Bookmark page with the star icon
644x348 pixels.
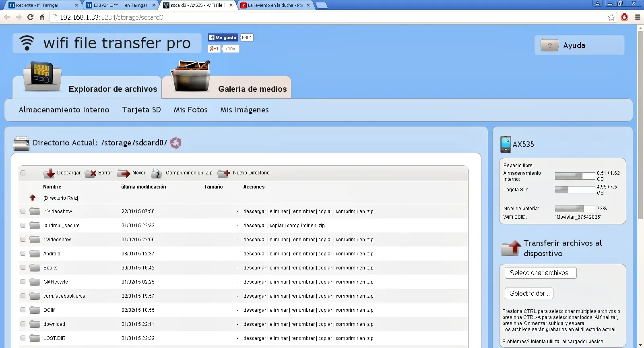tap(612, 17)
